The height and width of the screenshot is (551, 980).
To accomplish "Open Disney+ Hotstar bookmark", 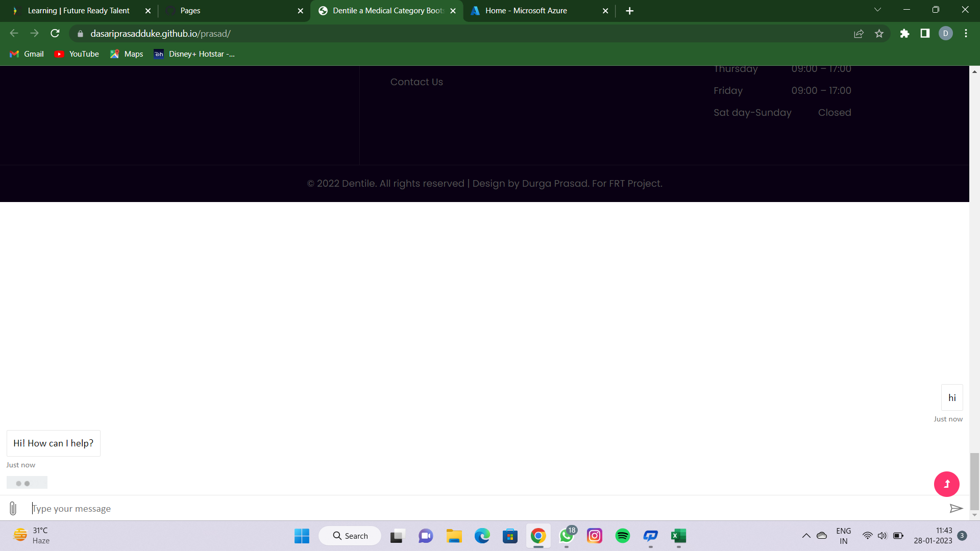I will click(x=194, y=54).
